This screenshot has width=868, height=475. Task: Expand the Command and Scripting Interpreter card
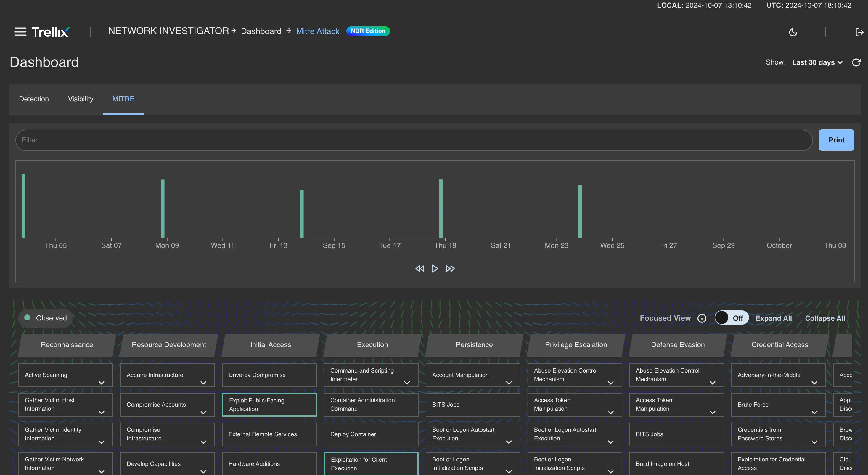coord(407,383)
